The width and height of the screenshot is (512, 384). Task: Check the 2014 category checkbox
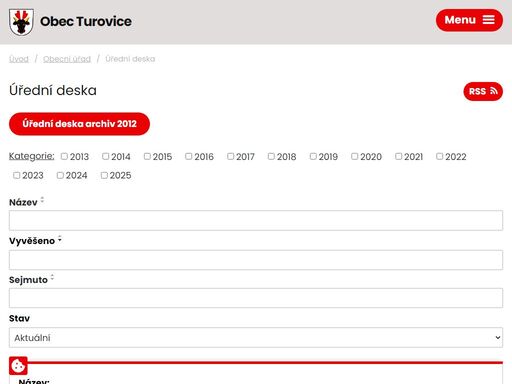click(x=106, y=156)
